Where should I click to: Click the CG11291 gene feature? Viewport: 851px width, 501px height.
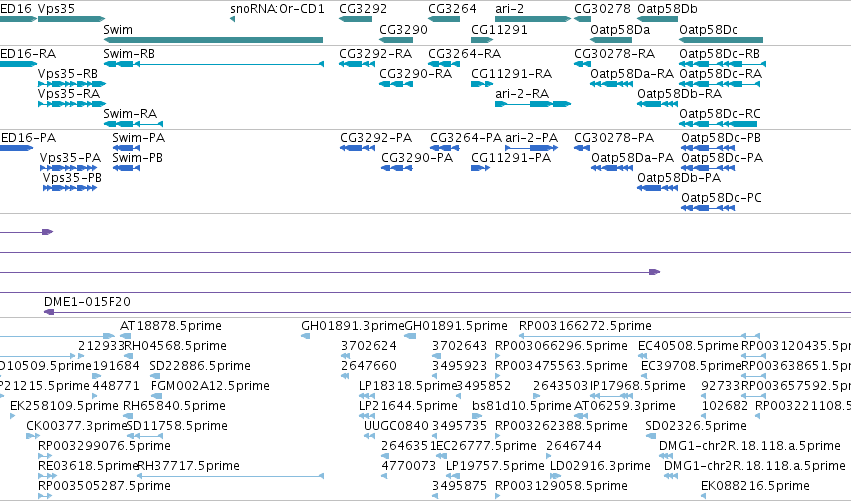coord(482,40)
